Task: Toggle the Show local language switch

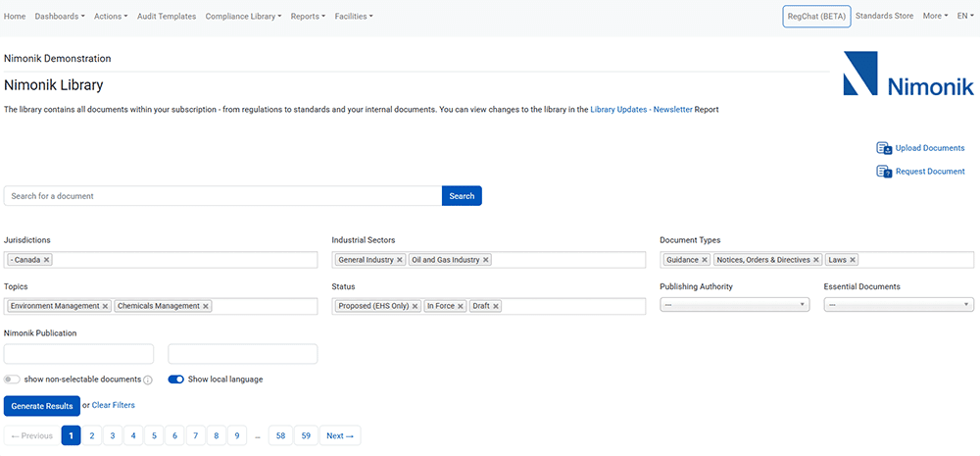Action: pyautogui.click(x=175, y=380)
